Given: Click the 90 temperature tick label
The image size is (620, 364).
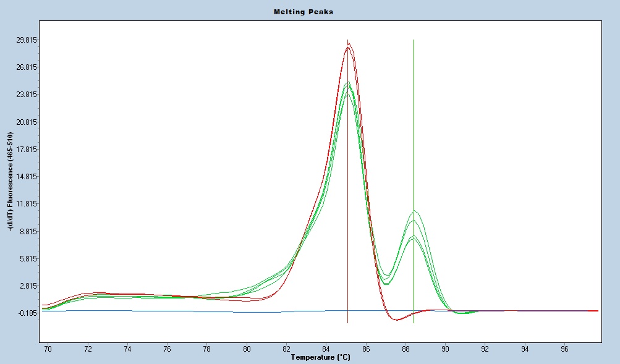Looking at the screenshot, I should click(445, 349).
